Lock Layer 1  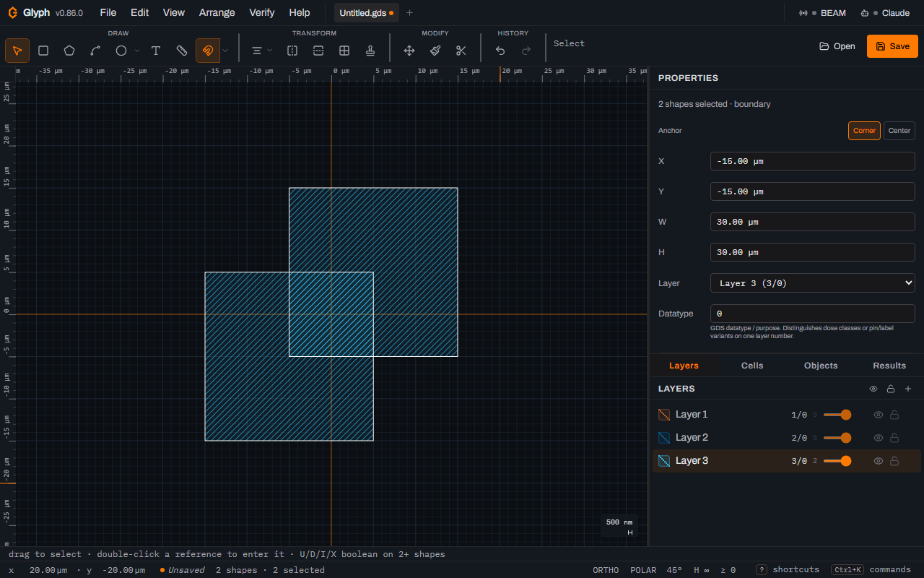pyautogui.click(x=894, y=415)
